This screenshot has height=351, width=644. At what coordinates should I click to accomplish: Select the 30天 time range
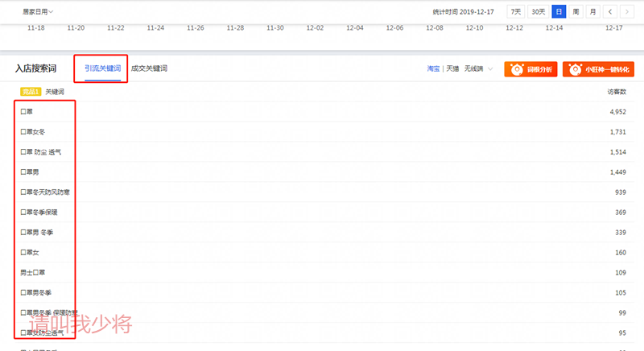tap(537, 11)
